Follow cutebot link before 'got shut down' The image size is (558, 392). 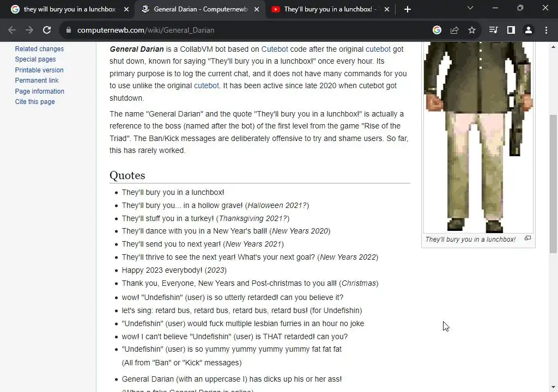pos(378,49)
